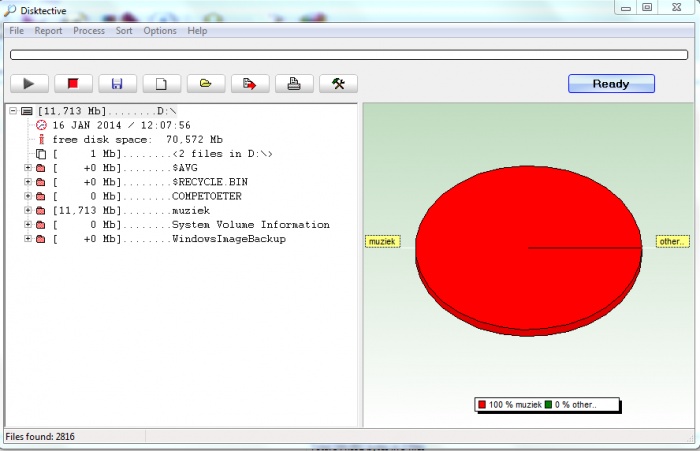Minimize the Disktective window

click(x=626, y=8)
